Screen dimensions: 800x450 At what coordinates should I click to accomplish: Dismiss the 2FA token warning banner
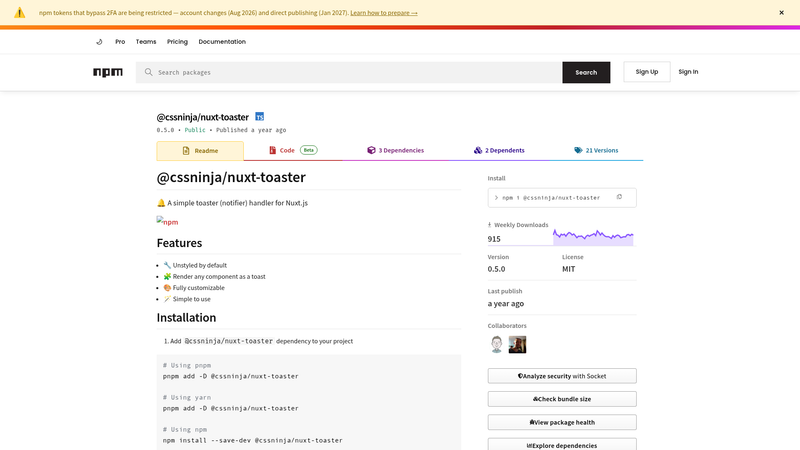point(781,13)
